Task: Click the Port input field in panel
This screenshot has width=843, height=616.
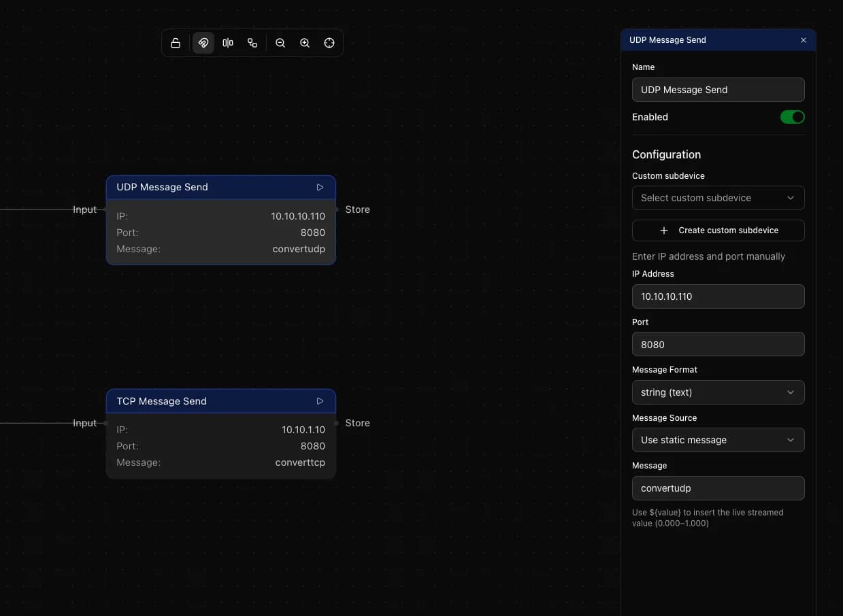Action: [718, 344]
